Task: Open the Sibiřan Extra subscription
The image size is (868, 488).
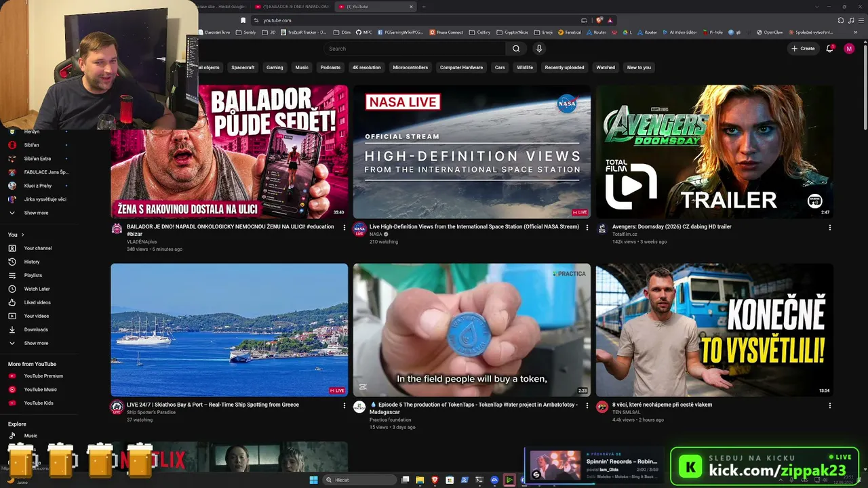Action: coord(37,159)
